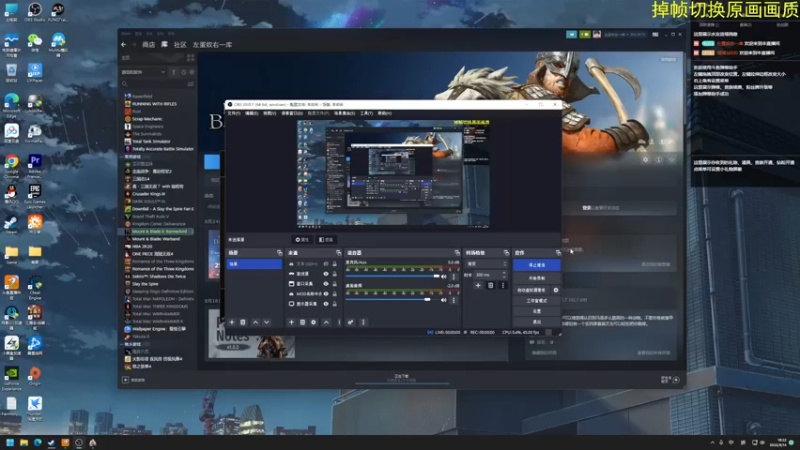Move the scene down in OBS
The image size is (800, 450).
click(x=266, y=322)
